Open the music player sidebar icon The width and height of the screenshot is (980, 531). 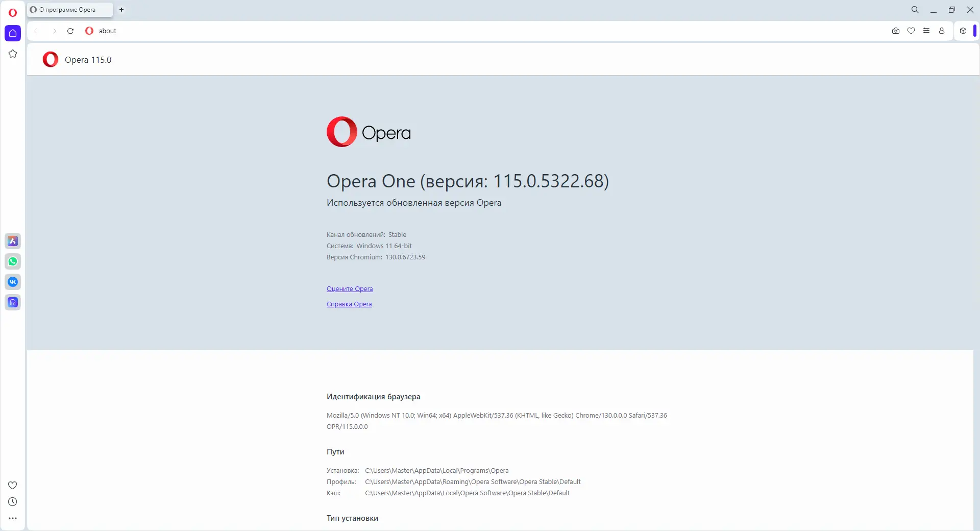point(13,302)
